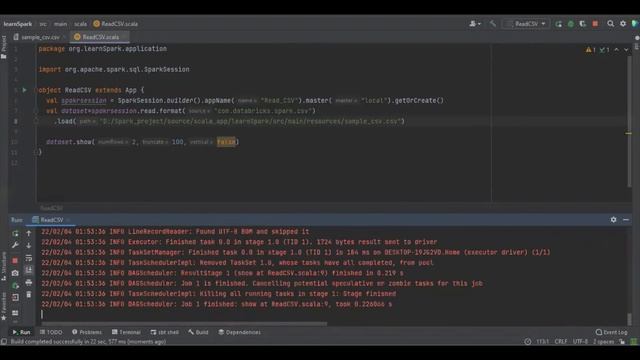Click the fold marker beside object ReadCSV line
The width and height of the screenshot is (640, 360).
36,90
